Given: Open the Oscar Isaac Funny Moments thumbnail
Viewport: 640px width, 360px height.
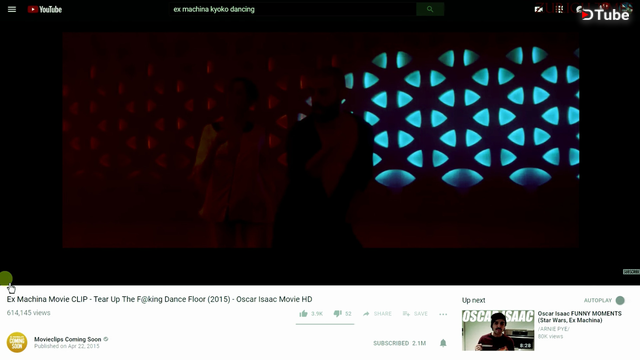Looking at the screenshot, I should tap(498, 330).
